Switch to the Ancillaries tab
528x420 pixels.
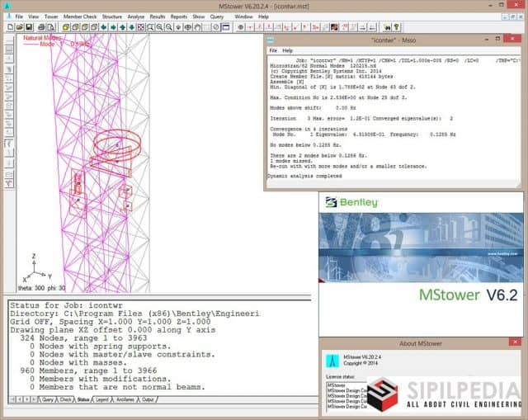point(124,400)
